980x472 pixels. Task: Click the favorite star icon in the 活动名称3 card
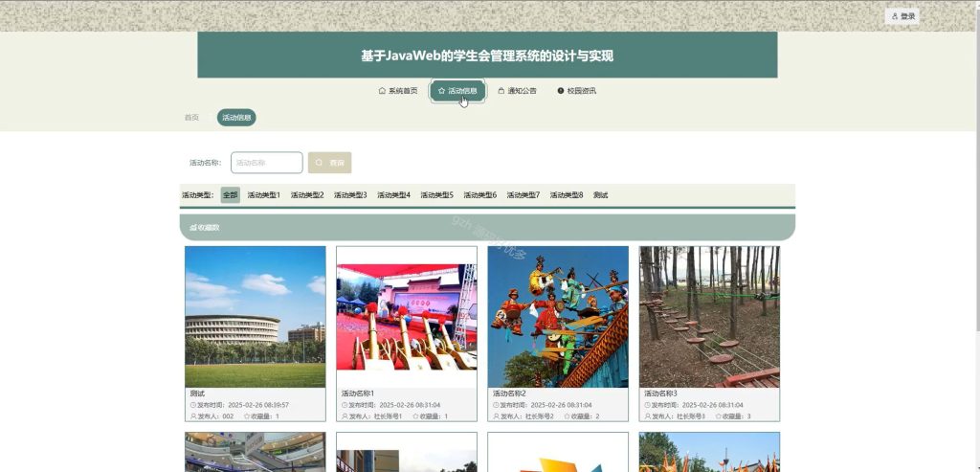tap(719, 416)
